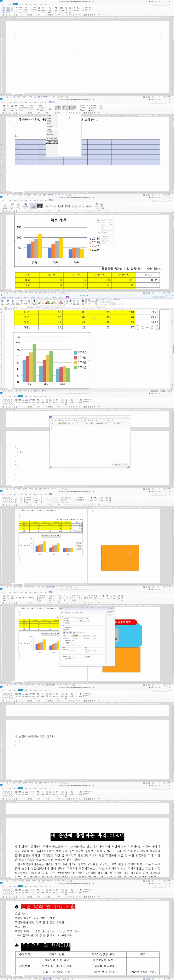
Task: Select the "비고" header cell in bottom table
Action: 143,954
